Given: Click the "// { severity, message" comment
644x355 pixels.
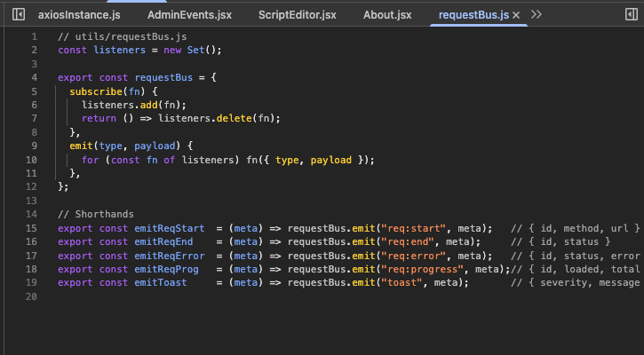Looking at the screenshot, I should click(576, 283).
